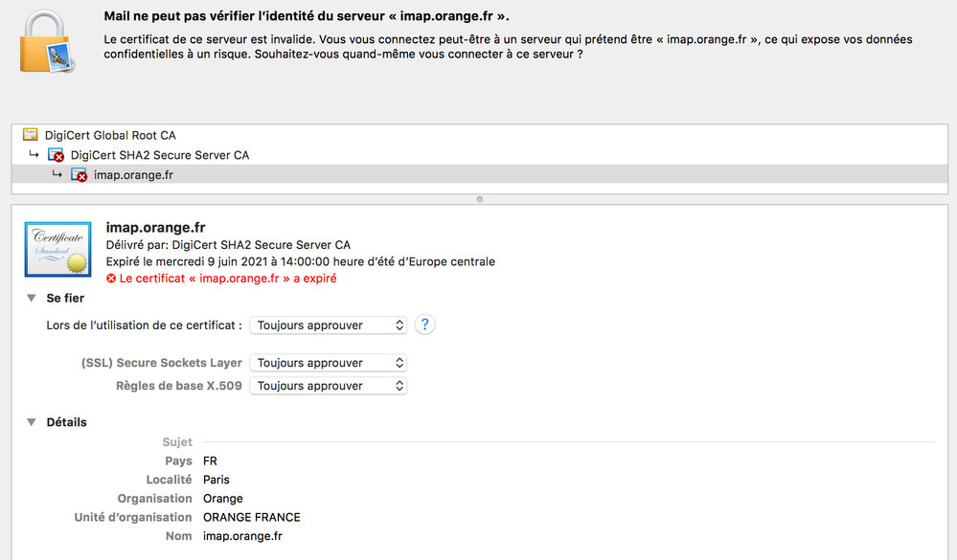Select the imap.orange.fr row in chain
This screenshot has width=957, height=560.
133,175
